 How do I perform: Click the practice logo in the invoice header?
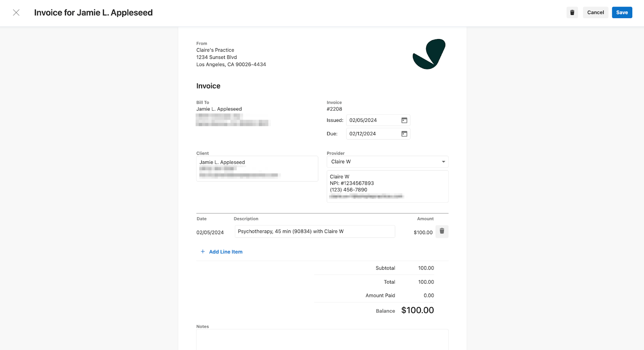tap(429, 54)
